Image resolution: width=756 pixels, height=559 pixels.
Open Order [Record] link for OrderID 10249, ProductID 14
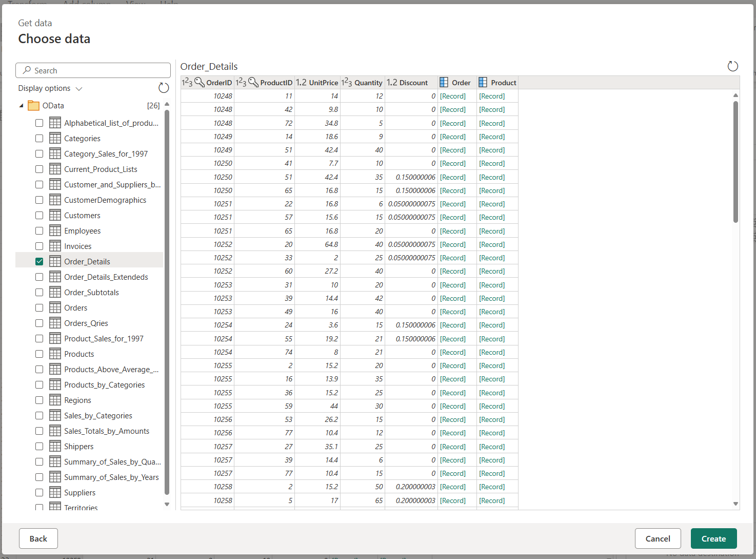pos(453,137)
